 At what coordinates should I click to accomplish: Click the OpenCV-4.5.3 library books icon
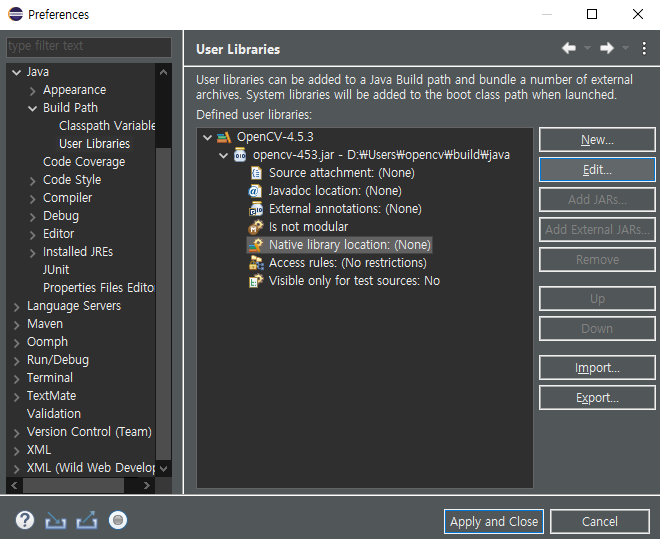[224, 137]
